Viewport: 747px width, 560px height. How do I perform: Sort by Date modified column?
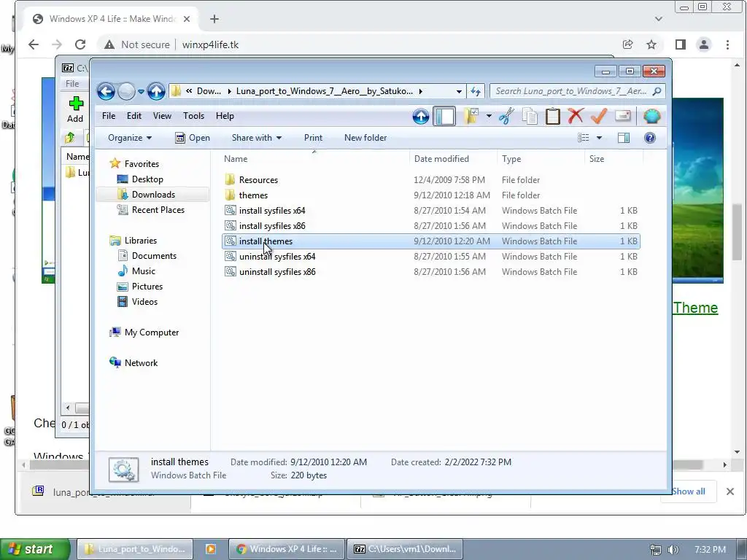pos(452,159)
